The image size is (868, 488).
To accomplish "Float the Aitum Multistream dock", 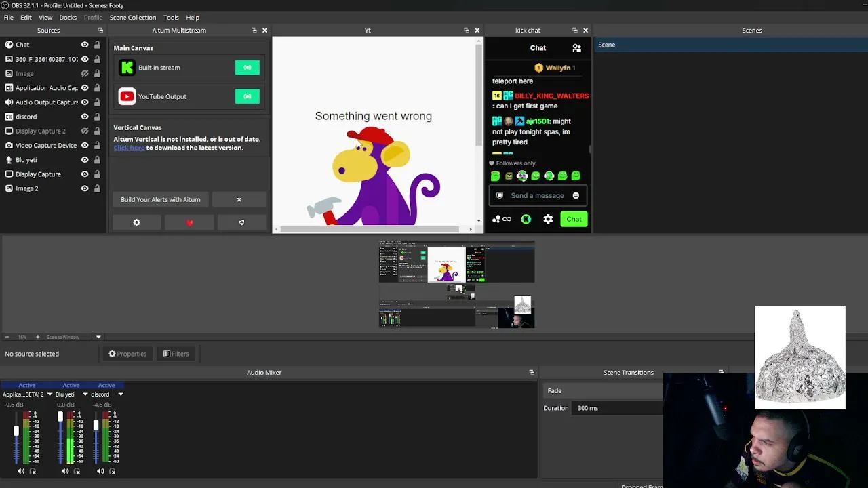I will tap(254, 30).
